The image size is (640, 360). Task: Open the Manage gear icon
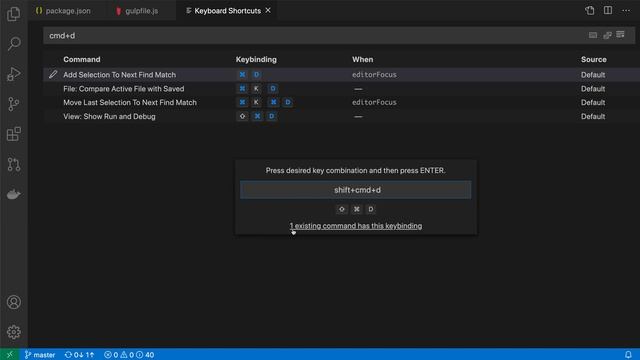pos(13,332)
